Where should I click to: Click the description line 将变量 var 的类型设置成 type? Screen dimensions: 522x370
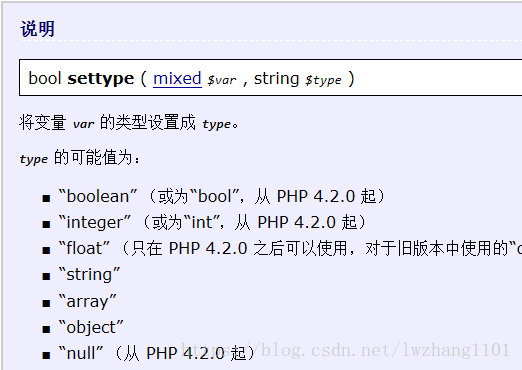point(129,122)
